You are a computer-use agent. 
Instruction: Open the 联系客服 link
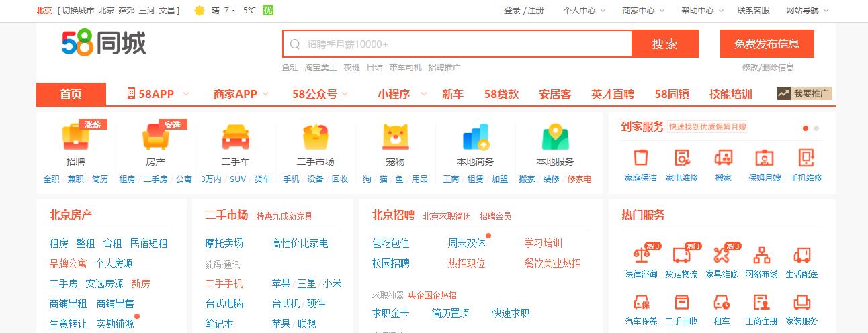click(x=753, y=11)
